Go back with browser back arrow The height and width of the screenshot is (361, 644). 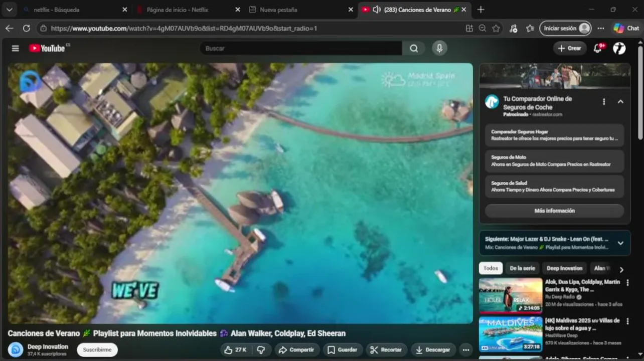(9, 29)
